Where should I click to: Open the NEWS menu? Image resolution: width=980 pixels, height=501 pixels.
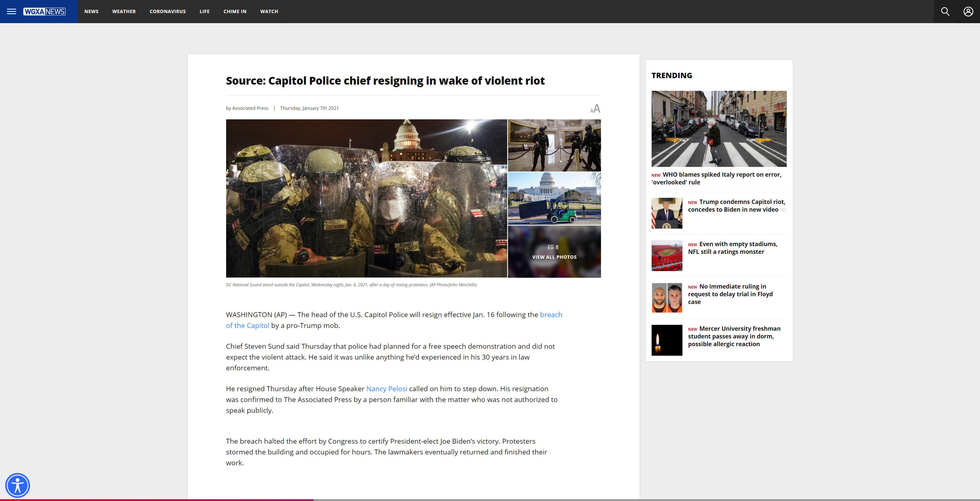click(x=91, y=11)
